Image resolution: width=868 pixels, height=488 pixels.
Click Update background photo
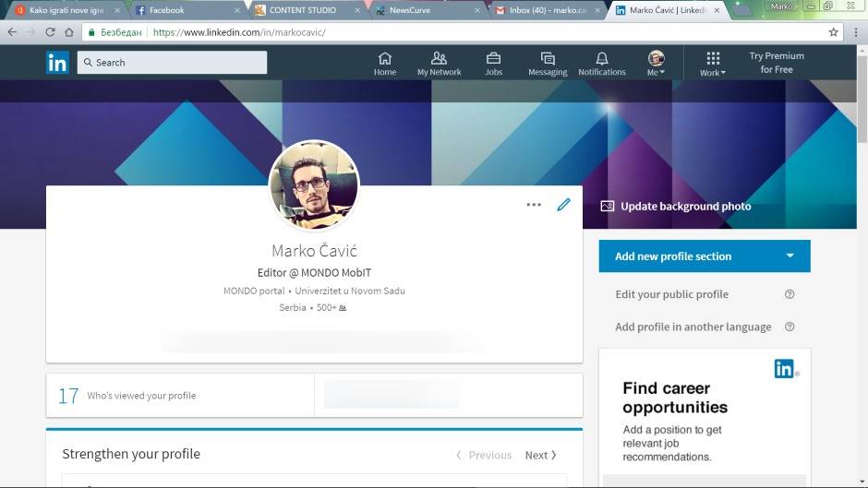pyautogui.click(x=685, y=207)
